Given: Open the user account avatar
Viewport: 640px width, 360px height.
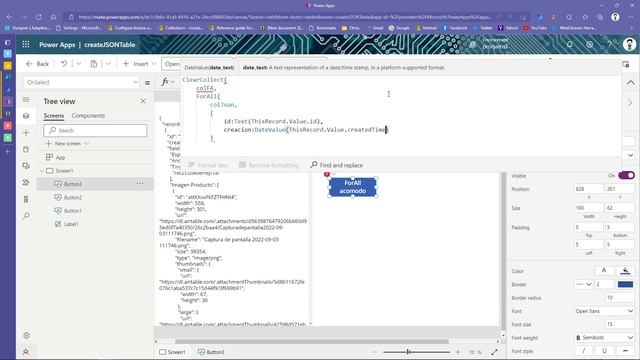Looking at the screenshot, I should point(629,44).
